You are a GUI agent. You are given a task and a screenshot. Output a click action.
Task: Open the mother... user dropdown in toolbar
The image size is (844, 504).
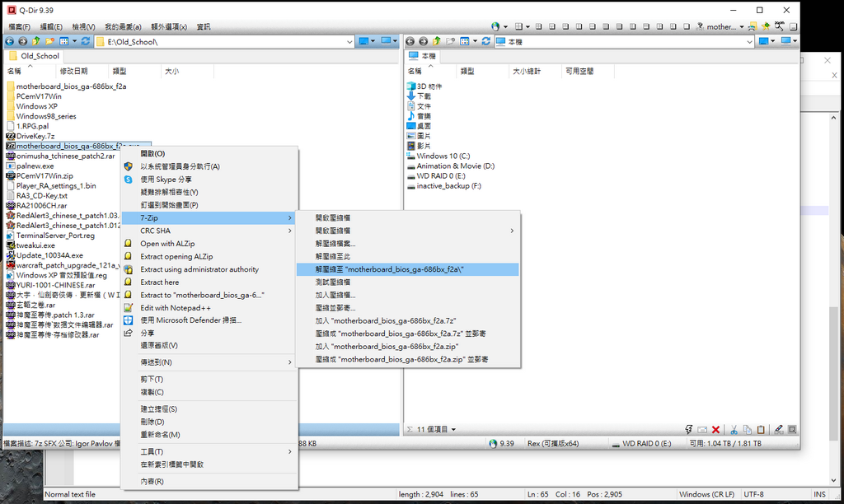[x=742, y=26]
